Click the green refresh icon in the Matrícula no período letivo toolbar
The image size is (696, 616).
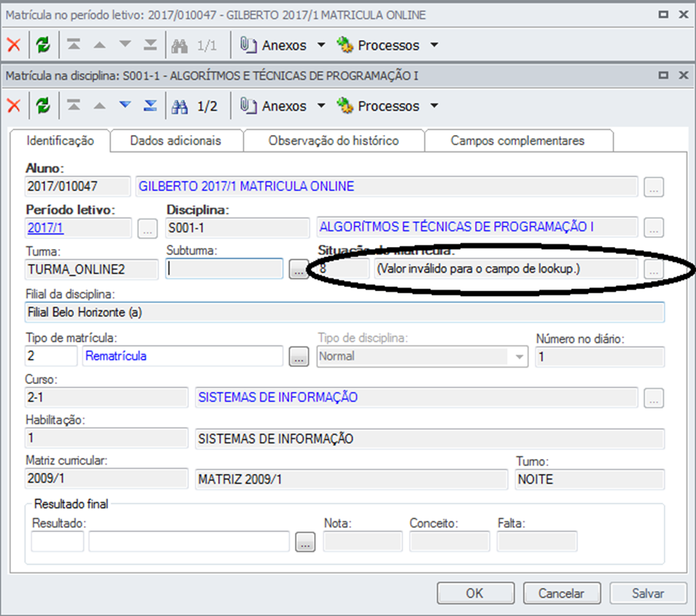pyautogui.click(x=43, y=45)
